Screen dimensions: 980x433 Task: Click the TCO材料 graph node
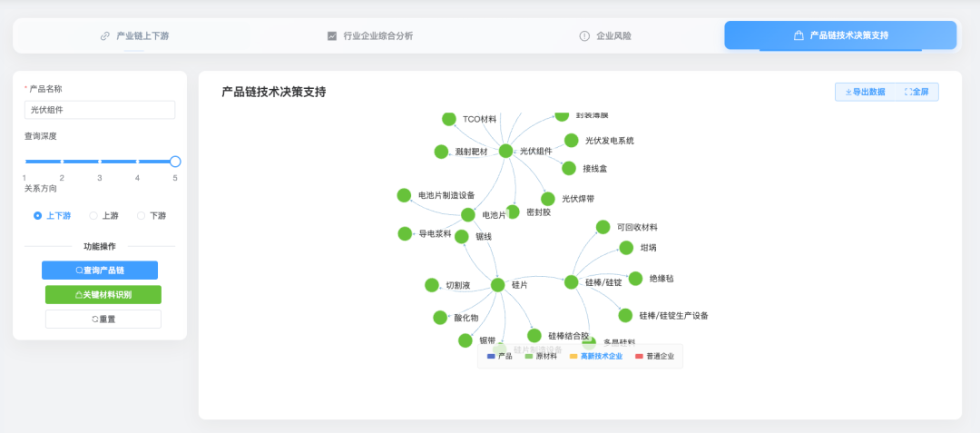click(x=449, y=119)
